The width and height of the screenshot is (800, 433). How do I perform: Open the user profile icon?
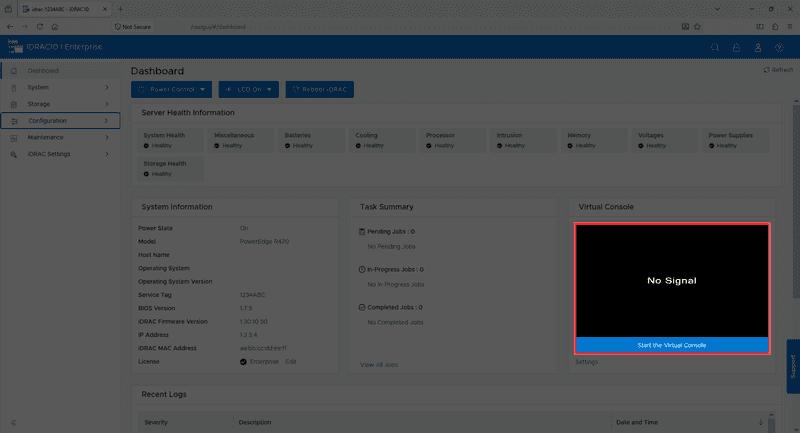pyautogui.click(x=758, y=47)
